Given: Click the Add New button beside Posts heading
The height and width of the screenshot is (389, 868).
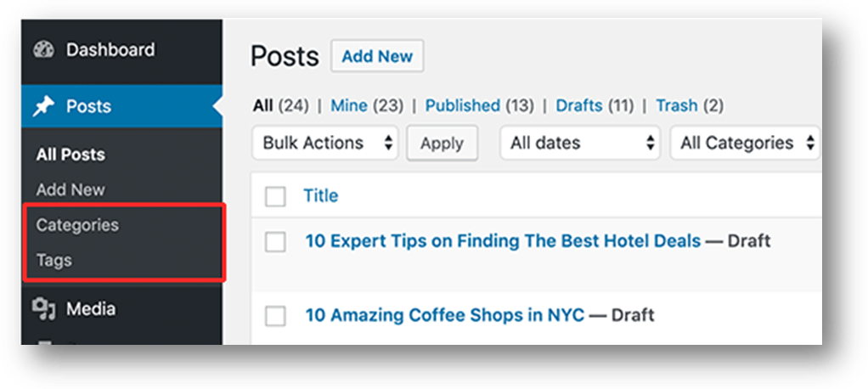Looking at the screenshot, I should point(377,56).
